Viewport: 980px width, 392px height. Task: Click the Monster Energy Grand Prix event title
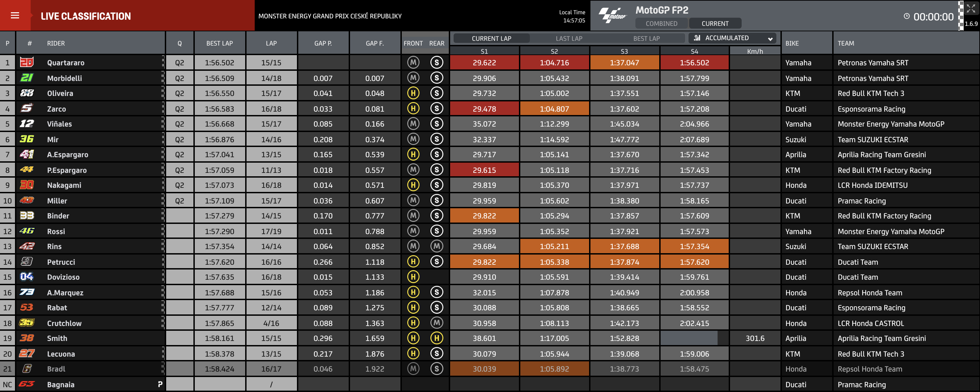330,16
